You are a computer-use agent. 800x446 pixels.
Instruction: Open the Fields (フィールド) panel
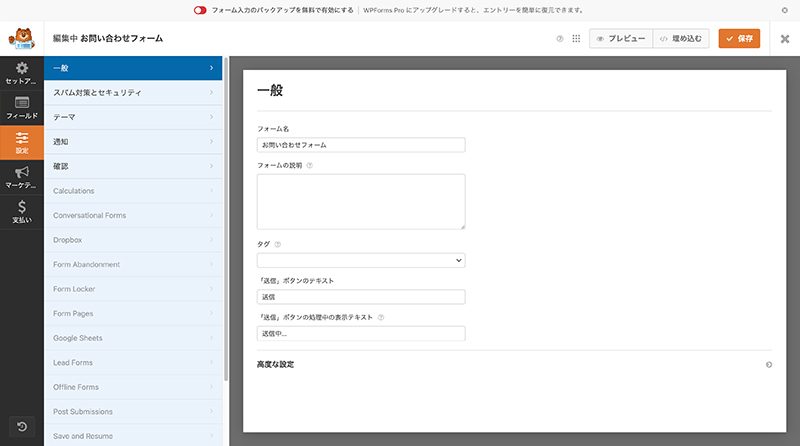pos(21,107)
